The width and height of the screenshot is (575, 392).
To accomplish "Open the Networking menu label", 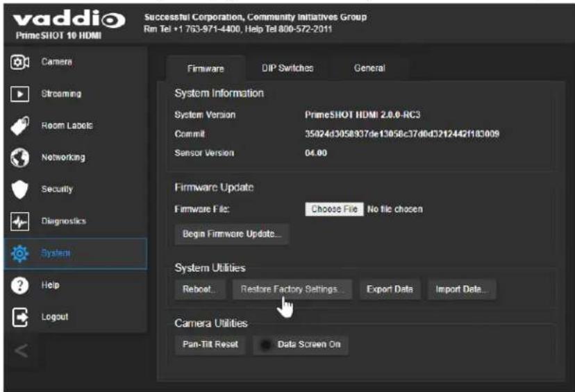I will click(63, 157).
